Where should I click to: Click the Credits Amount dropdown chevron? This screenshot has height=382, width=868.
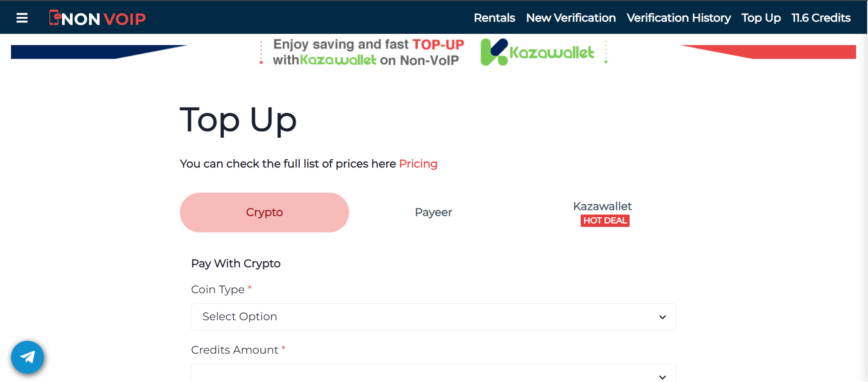pyautogui.click(x=662, y=377)
